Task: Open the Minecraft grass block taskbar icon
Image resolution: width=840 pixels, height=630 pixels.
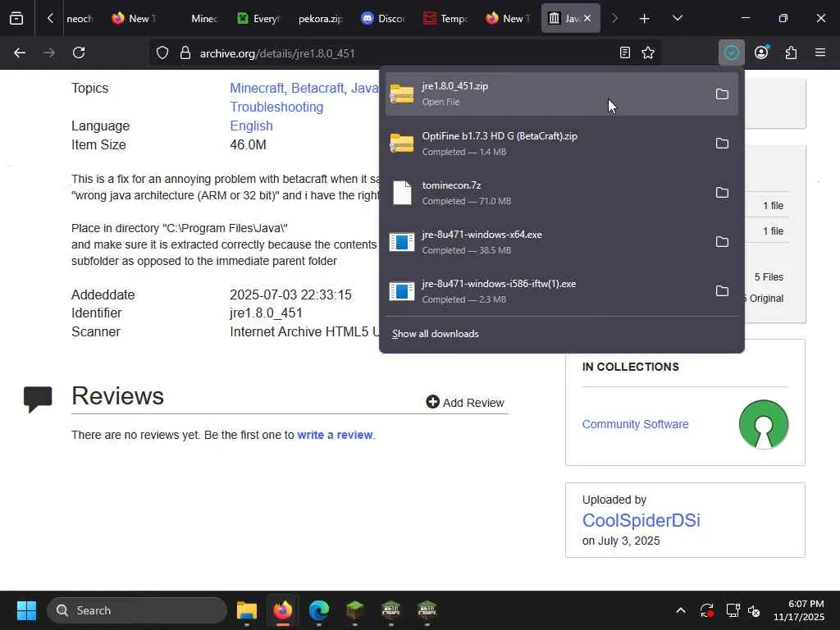Action: coord(354,610)
